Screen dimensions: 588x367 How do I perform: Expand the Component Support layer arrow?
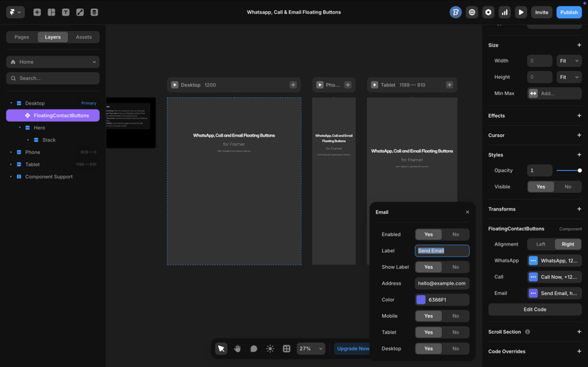(x=11, y=176)
